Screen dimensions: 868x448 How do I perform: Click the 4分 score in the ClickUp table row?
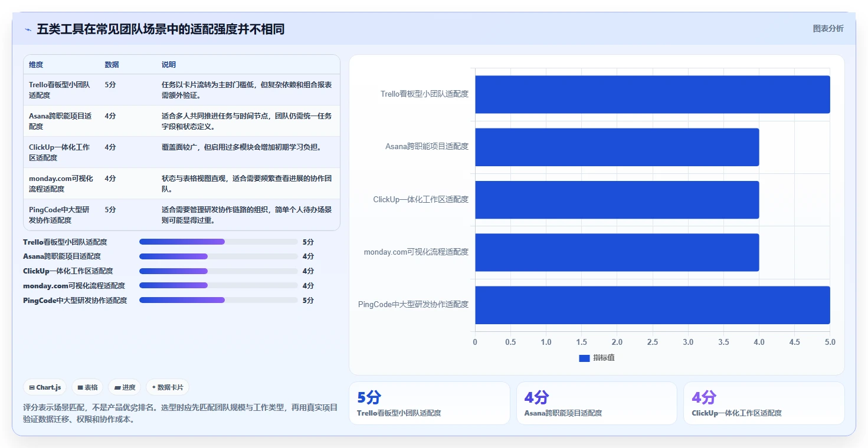110,147
